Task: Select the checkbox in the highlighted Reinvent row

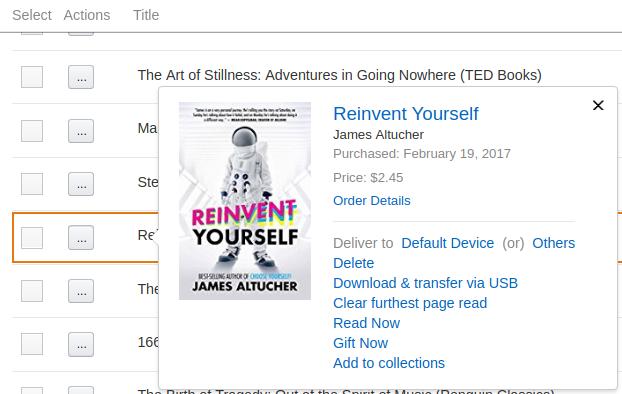Action: tap(32, 238)
